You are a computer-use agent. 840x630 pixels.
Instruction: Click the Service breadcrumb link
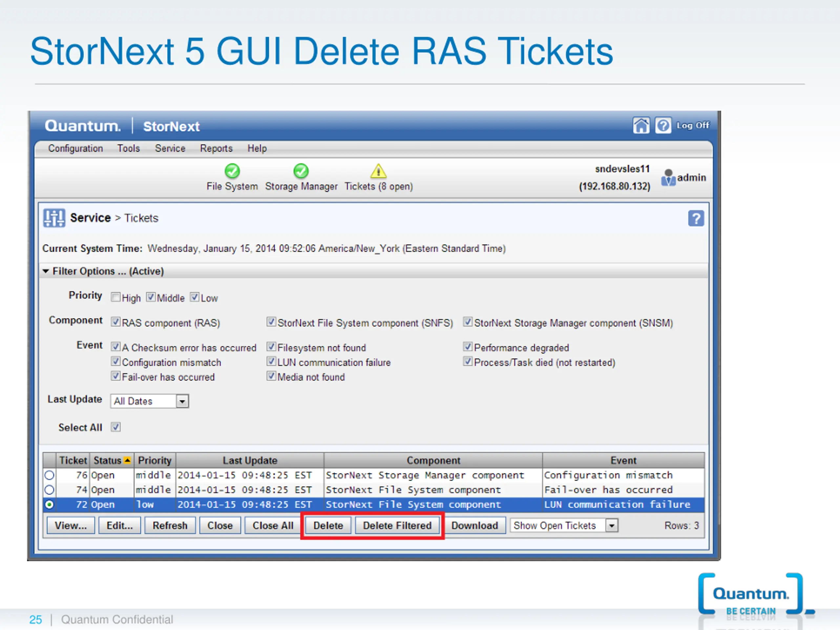click(90, 218)
